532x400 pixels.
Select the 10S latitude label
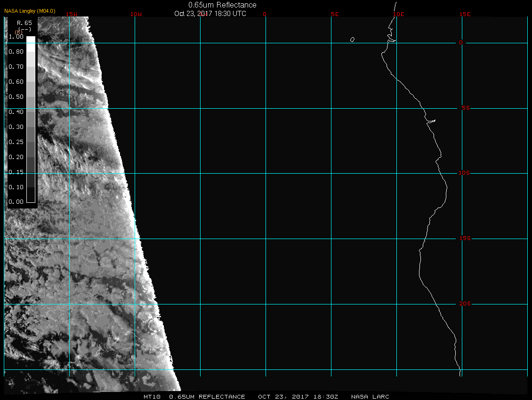click(464, 173)
